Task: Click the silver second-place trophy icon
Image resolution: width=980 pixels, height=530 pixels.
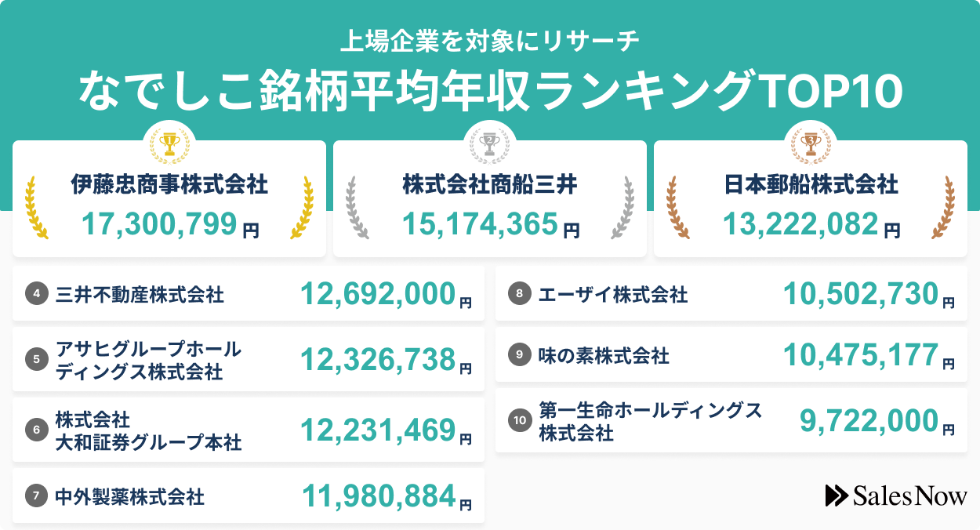Action: (490, 143)
